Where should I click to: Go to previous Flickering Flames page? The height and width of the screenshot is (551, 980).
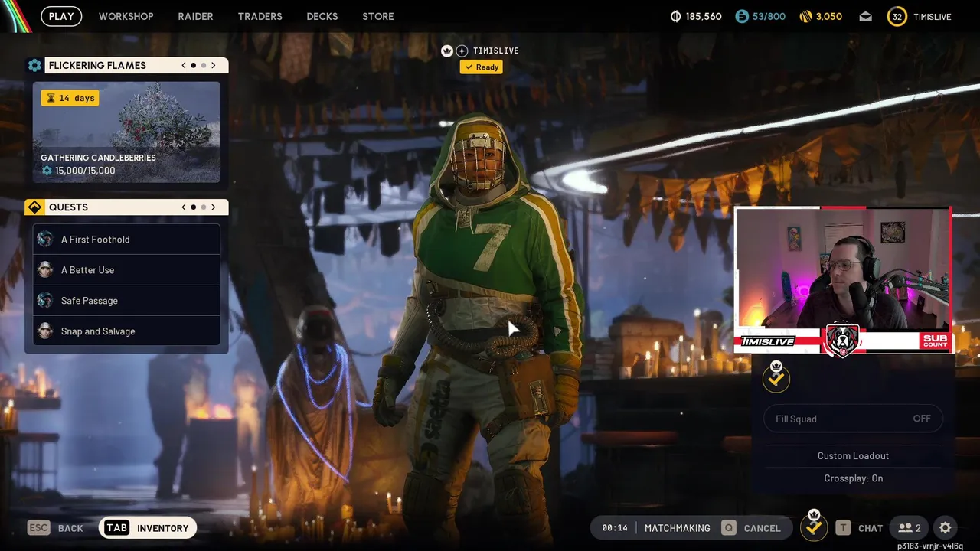[184, 65]
